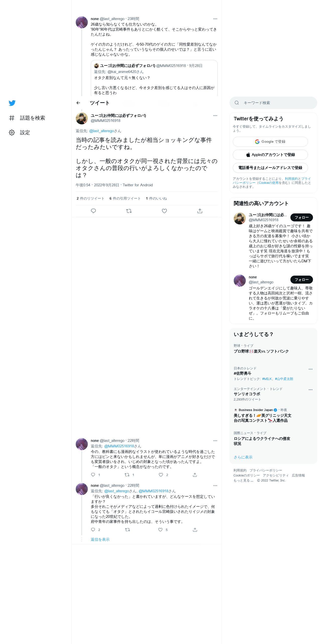Open the more menu for #佐野勇斗 trend
The width and height of the screenshot is (322, 644).
[310, 369]
